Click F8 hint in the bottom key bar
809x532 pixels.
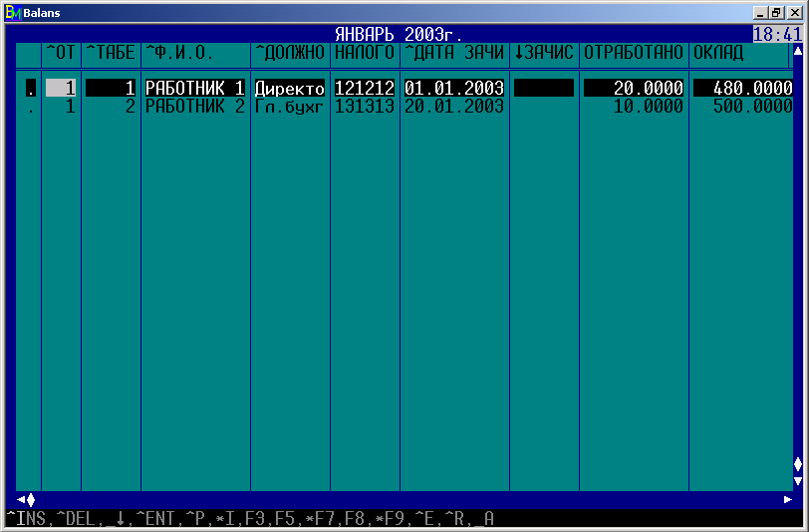click(x=355, y=518)
